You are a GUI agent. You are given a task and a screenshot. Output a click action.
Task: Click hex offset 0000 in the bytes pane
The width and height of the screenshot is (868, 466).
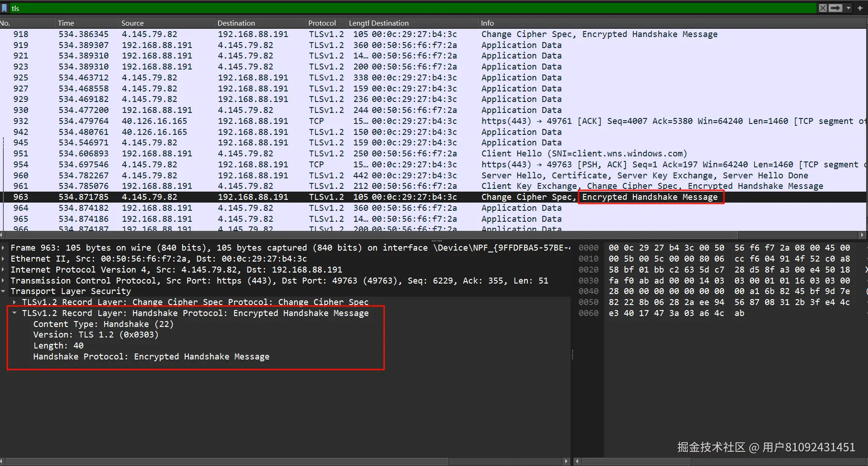589,248
